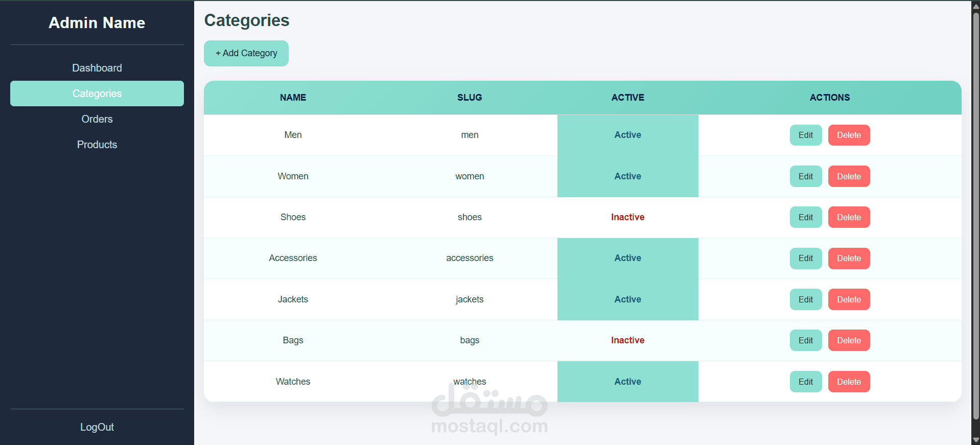Delete the Shoes category
The height and width of the screenshot is (445, 980).
pyautogui.click(x=849, y=217)
